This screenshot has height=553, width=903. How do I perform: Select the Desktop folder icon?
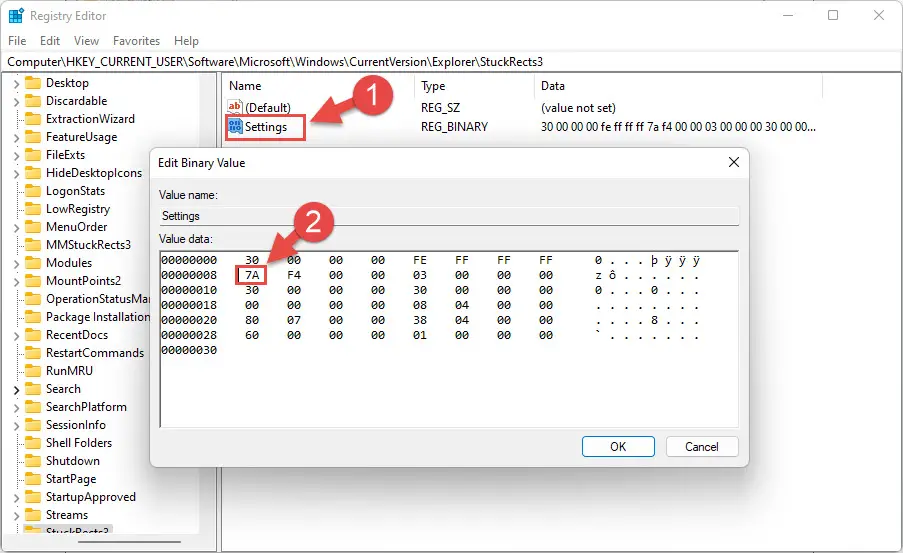pyautogui.click(x=33, y=83)
